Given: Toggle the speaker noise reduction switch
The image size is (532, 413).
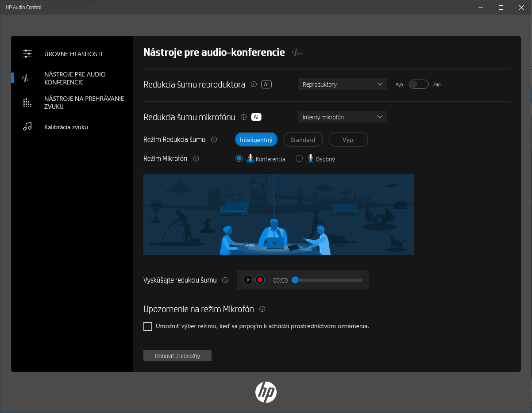Looking at the screenshot, I should tap(418, 84).
